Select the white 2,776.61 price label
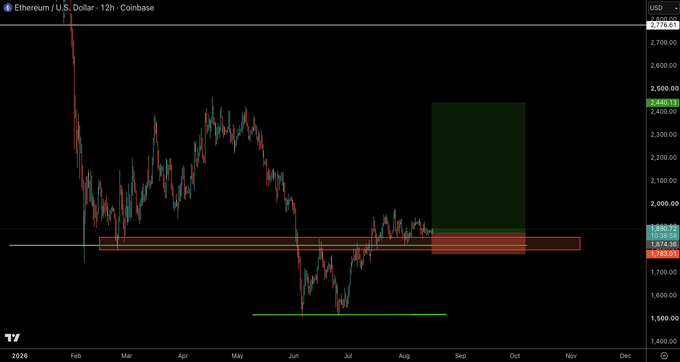Viewport: 680px width, 362px height. (663, 25)
